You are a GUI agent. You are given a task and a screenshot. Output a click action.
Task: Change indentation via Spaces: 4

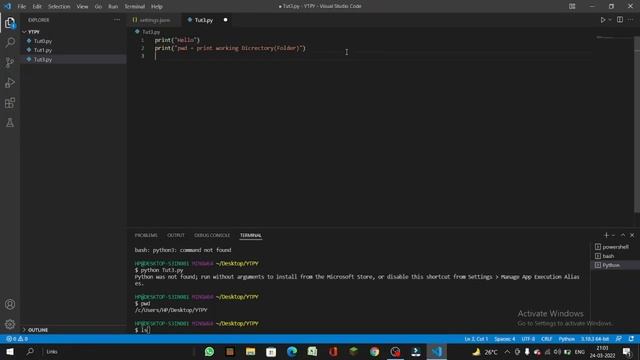point(504,339)
